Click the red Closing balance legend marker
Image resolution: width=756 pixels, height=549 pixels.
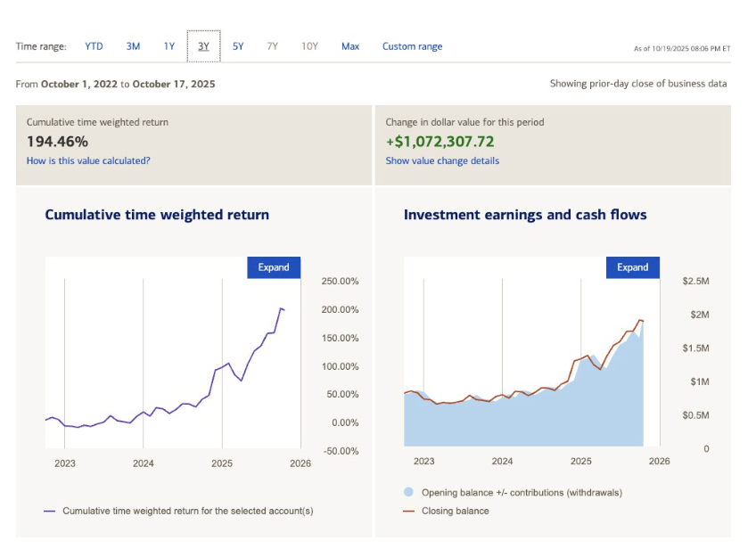pos(408,511)
